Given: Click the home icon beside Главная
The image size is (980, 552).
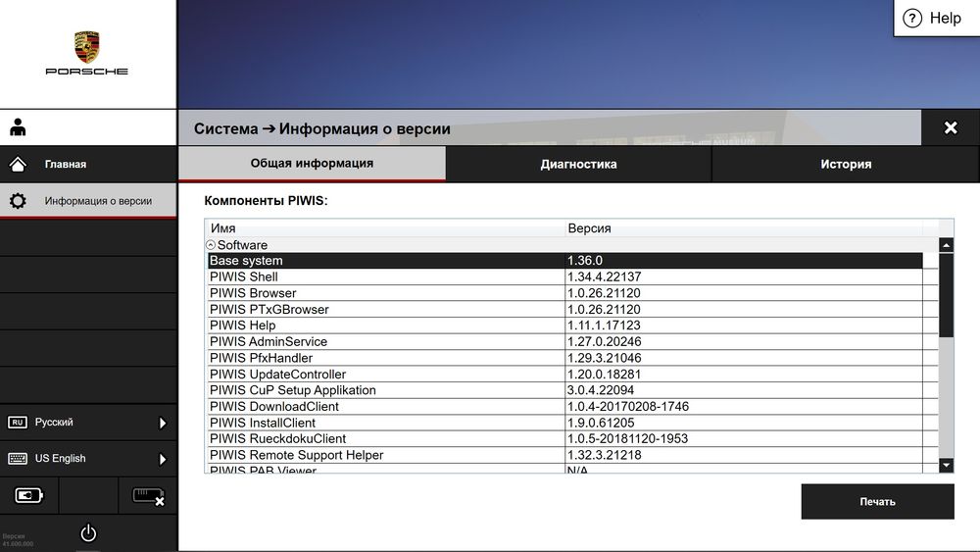Looking at the screenshot, I should 18,164.
